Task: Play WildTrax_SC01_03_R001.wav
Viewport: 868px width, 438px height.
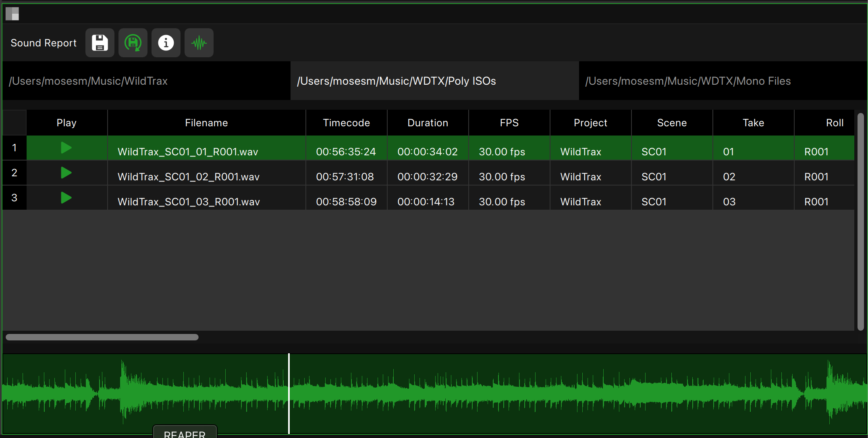Action: (x=66, y=198)
